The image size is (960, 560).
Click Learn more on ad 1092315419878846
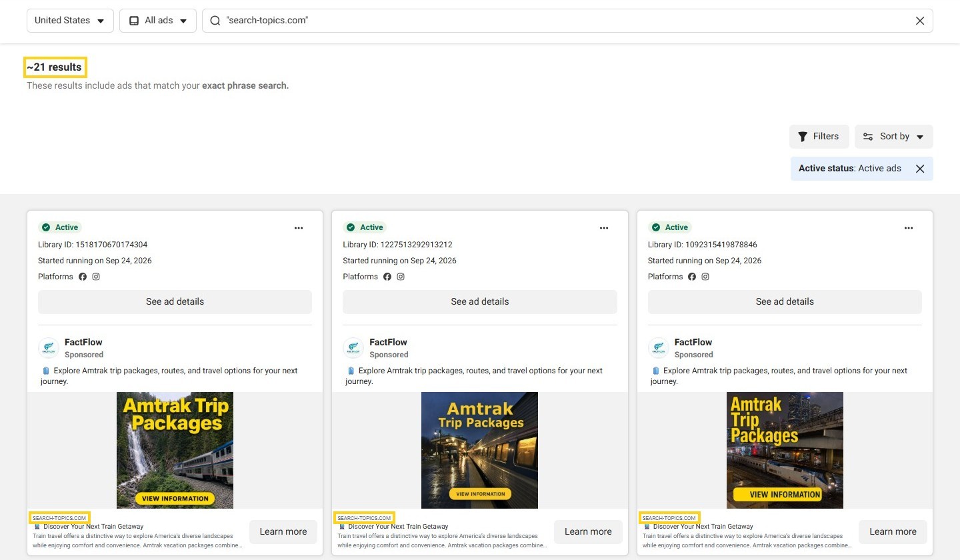[x=893, y=531]
